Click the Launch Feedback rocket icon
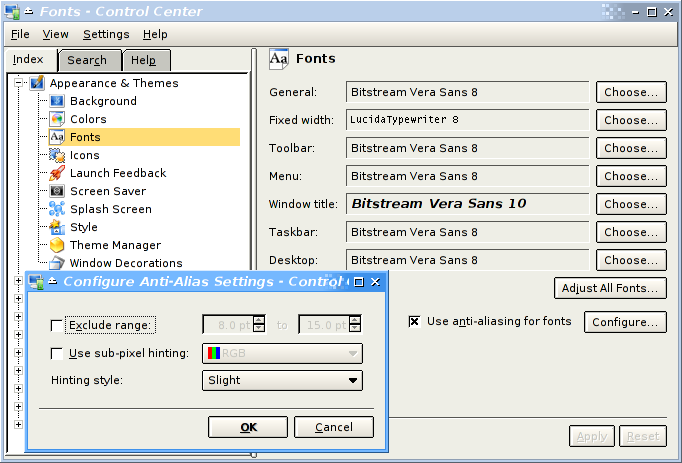 click(x=57, y=173)
